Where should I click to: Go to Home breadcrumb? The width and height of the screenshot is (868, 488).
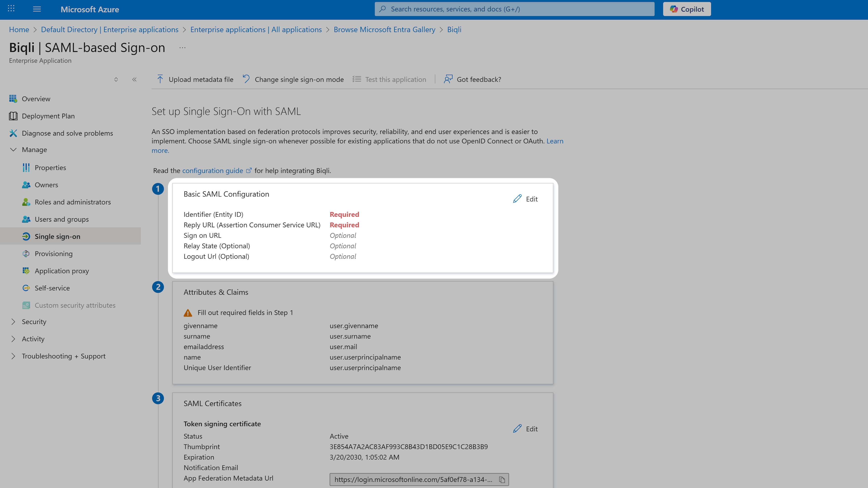[19, 29]
